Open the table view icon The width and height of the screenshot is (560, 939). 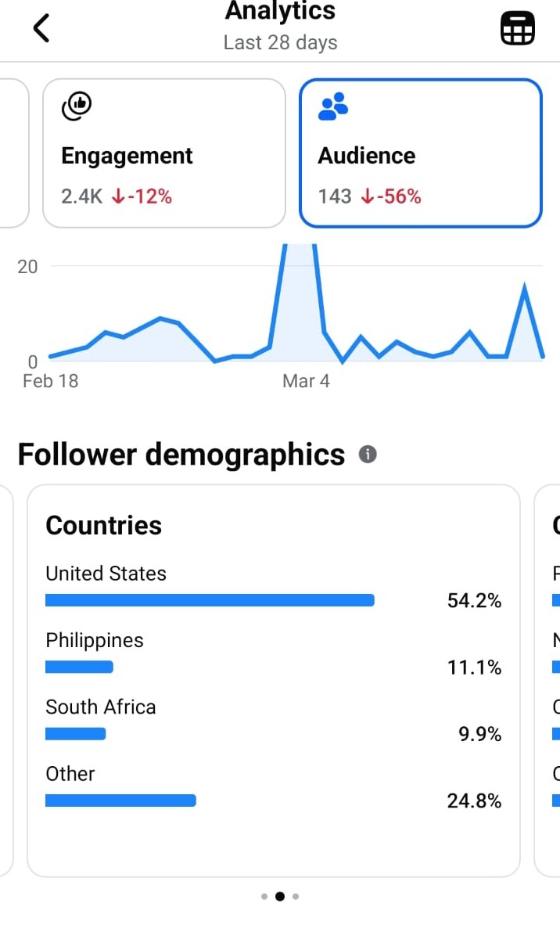(517, 30)
